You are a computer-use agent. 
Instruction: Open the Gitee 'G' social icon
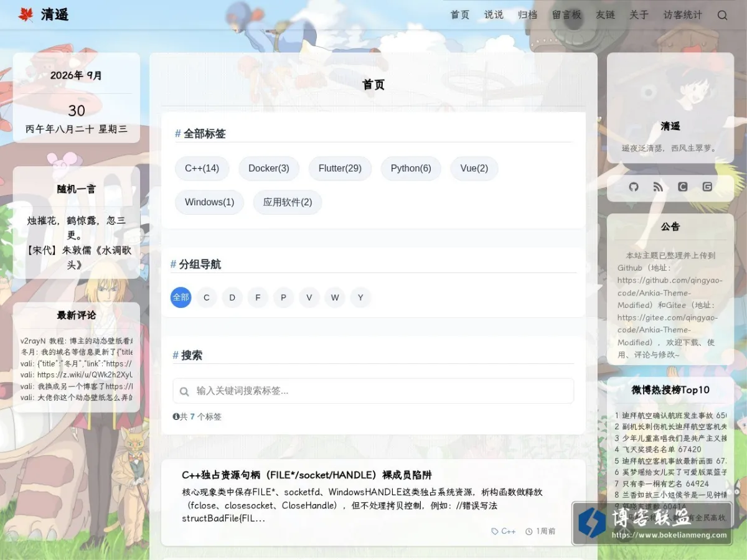coord(707,187)
